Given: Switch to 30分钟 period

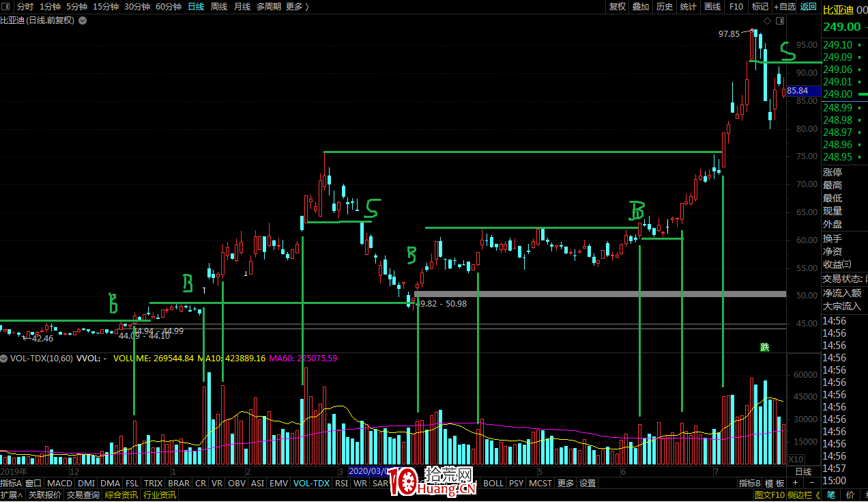Looking at the screenshot, I should [137, 6].
